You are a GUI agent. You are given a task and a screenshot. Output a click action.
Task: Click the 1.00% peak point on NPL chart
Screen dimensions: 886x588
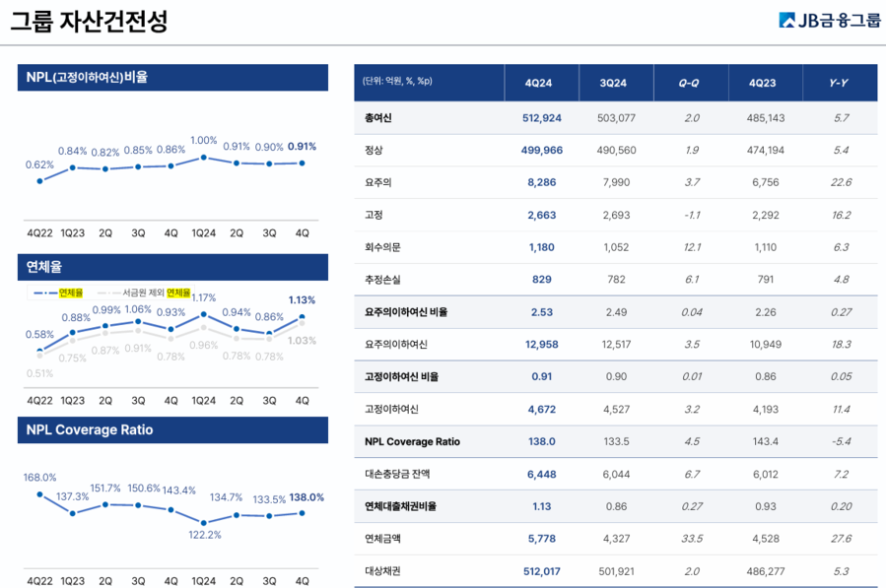tap(203, 157)
